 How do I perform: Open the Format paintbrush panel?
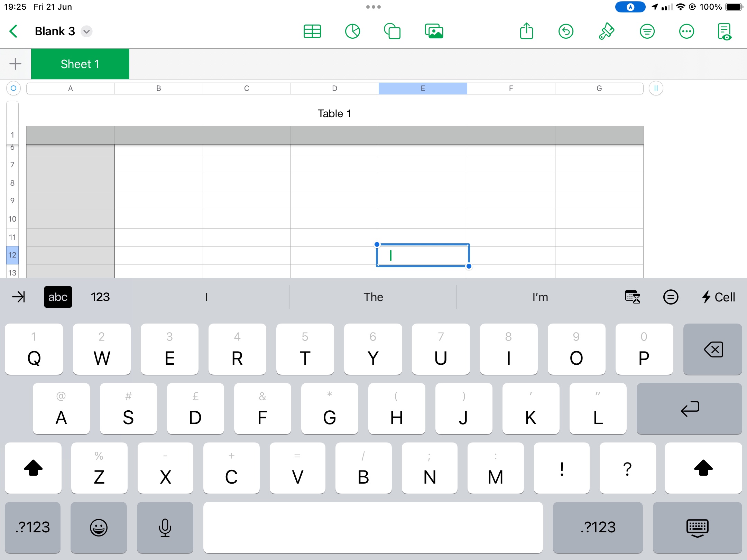coord(606,31)
